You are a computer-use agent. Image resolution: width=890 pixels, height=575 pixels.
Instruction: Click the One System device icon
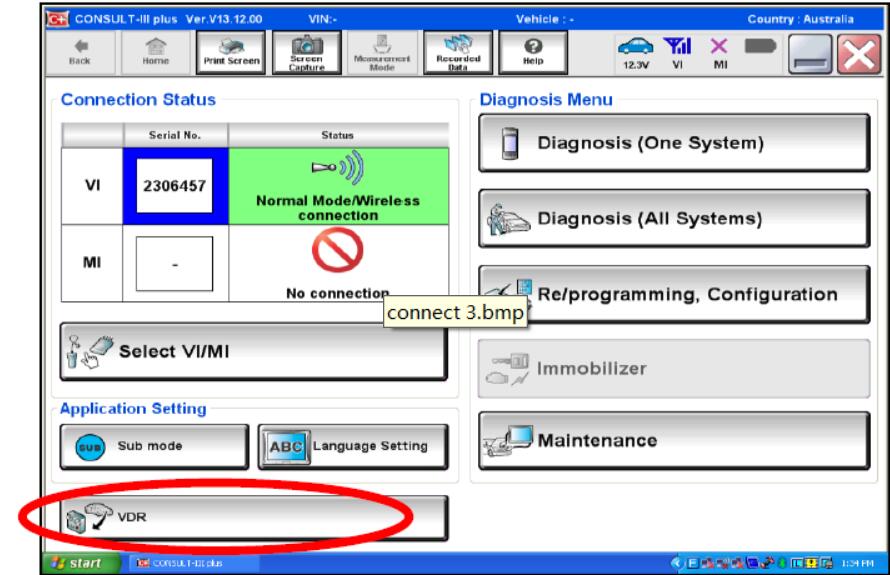(510, 143)
